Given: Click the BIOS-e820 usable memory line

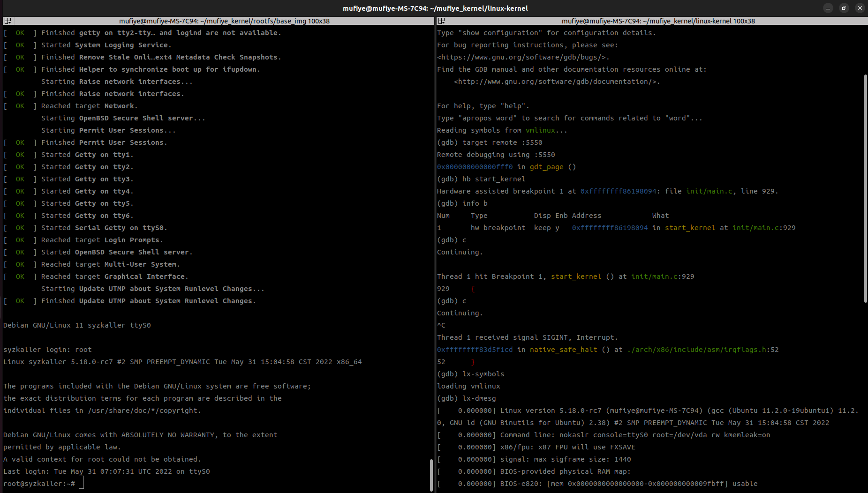Looking at the screenshot, I should 597,484.
